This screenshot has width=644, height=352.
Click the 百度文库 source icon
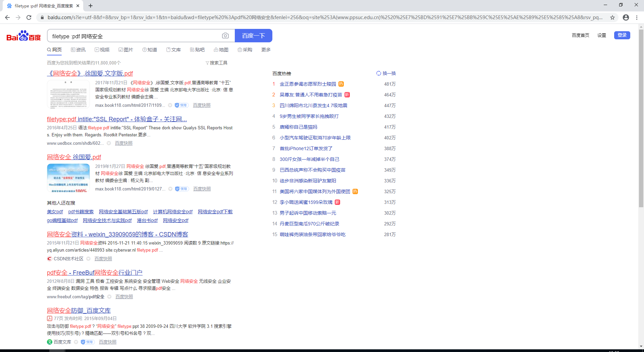click(50, 342)
